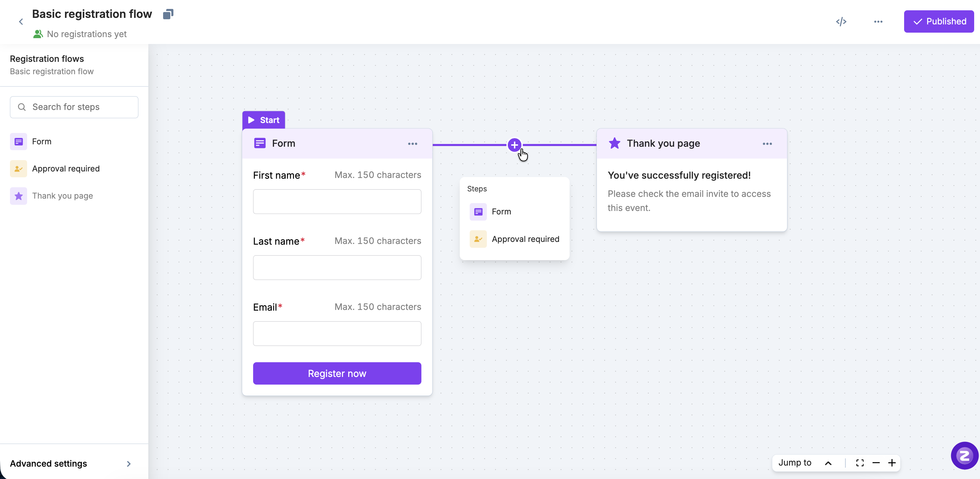
Task: Open the embed code icon
Action: coord(841,22)
